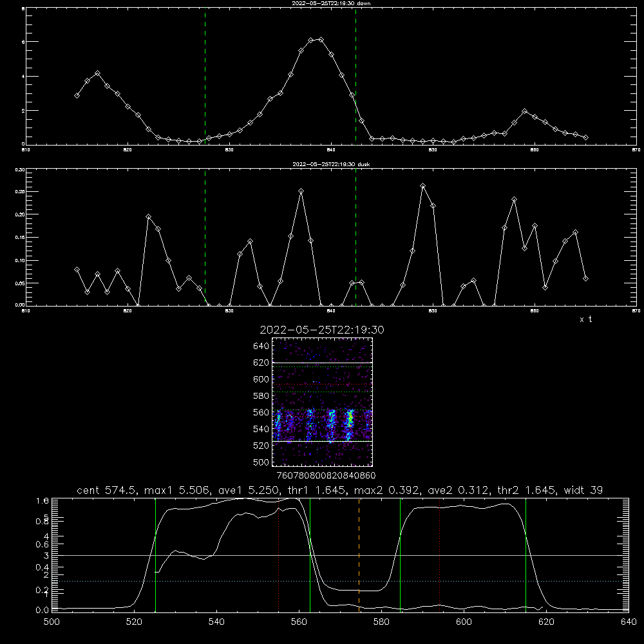The height and width of the screenshot is (644, 644).
Task: Select the green vertical line near 585
Action: click(x=400, y=555)
